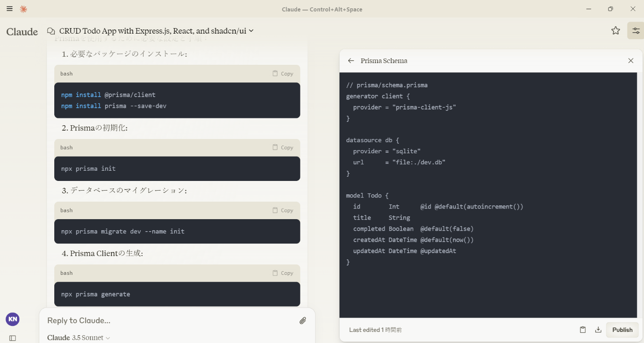Click heading "3. データベースのマイグレーション:"
The width and height of the screenshot is (644, 343).
(x=124, y=191)
